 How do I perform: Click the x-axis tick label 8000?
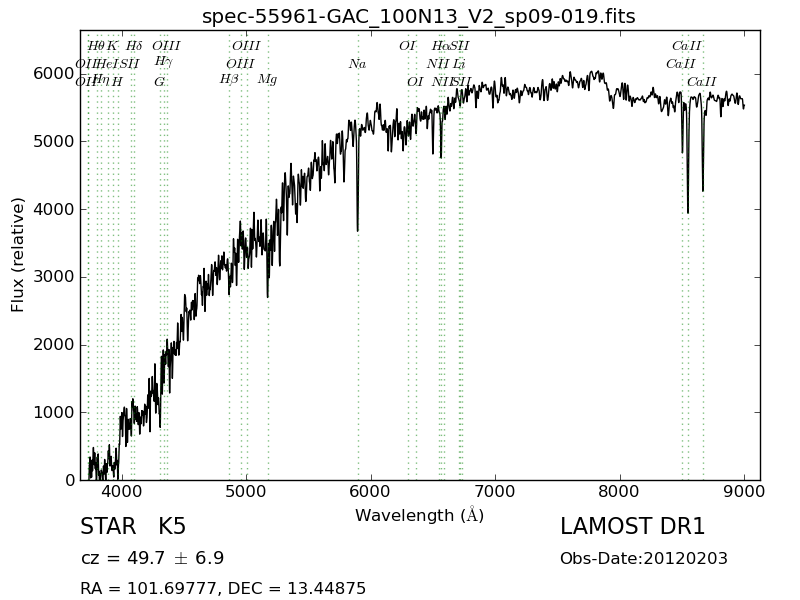pos(620,491)
